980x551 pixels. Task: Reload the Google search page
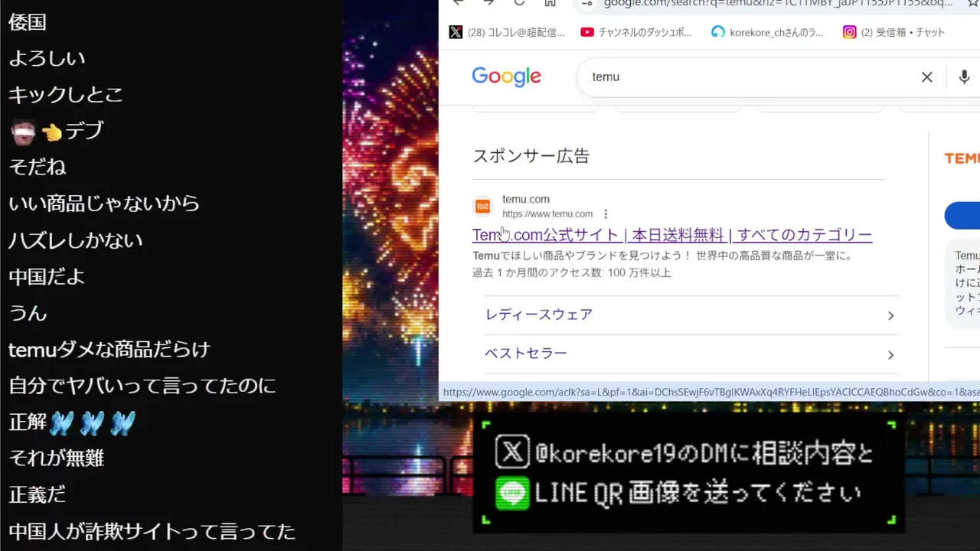pyautogui.click(x=519, y=2)
